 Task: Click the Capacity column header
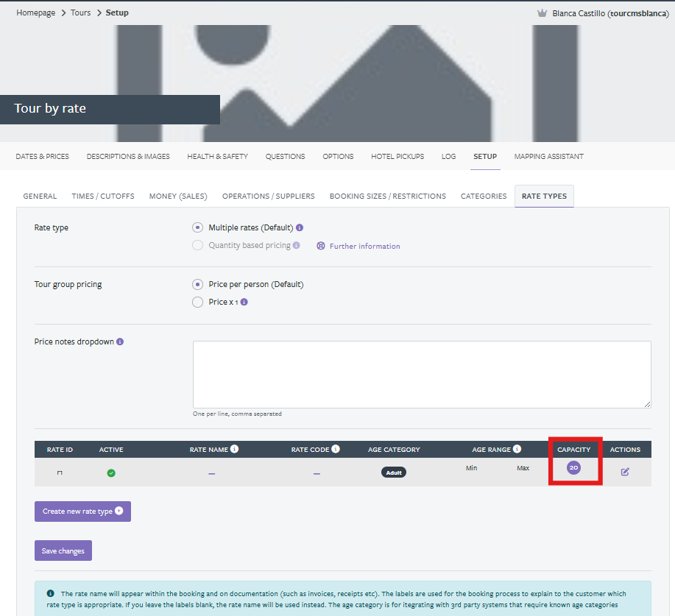[574, 450]
